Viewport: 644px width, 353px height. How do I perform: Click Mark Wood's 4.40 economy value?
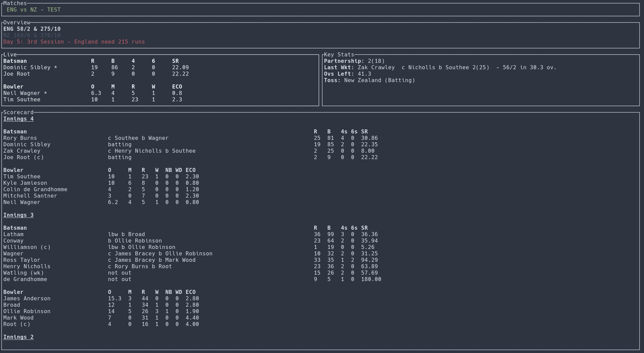(x=192, y=318)
